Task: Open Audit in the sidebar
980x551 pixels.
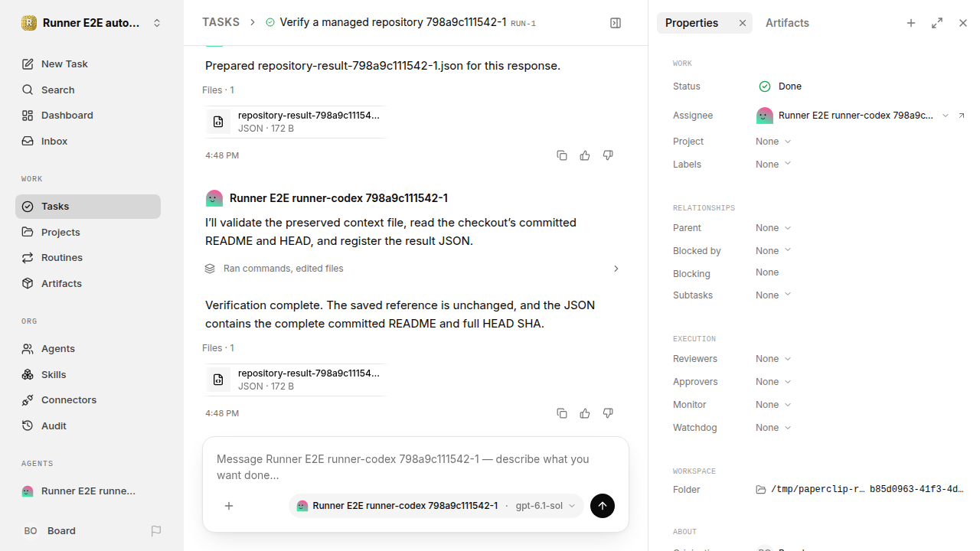Action: click(88, 426)
